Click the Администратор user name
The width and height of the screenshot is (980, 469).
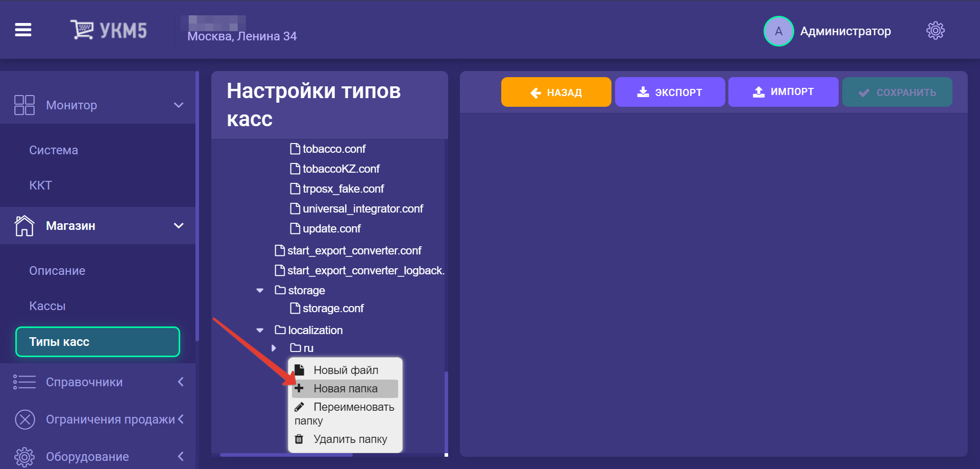pos(845,31)
